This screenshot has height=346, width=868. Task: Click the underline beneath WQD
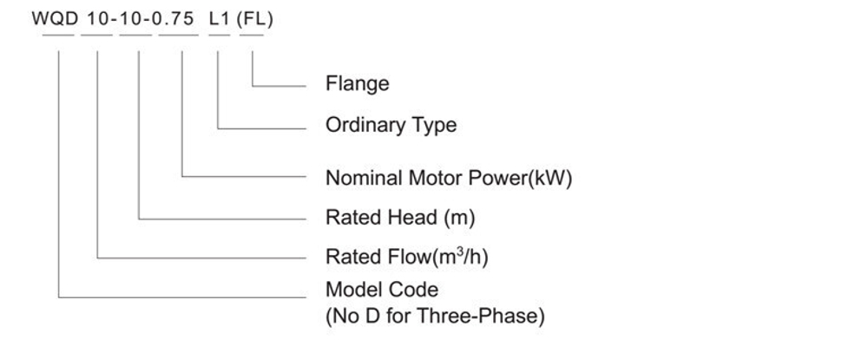click(58, 36)
